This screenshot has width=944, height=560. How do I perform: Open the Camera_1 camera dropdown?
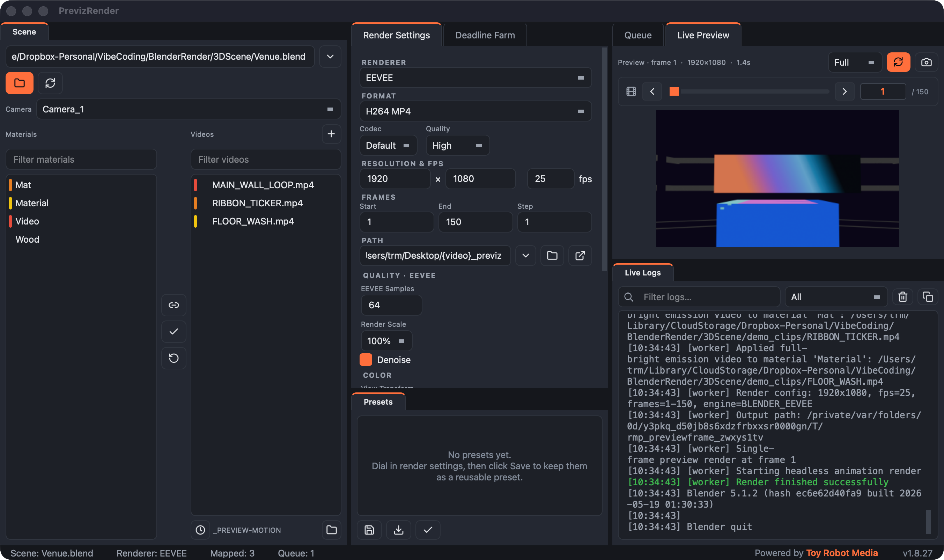(x=189, y=109)
